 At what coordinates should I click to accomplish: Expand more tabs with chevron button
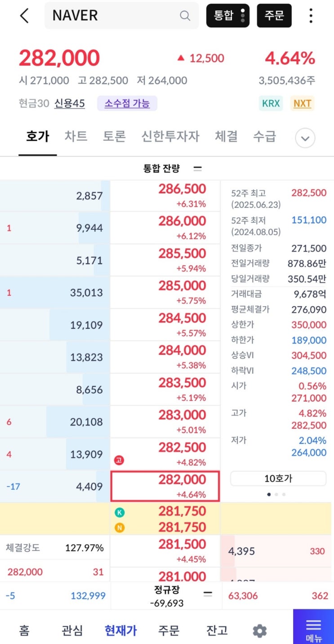(305, 138)
